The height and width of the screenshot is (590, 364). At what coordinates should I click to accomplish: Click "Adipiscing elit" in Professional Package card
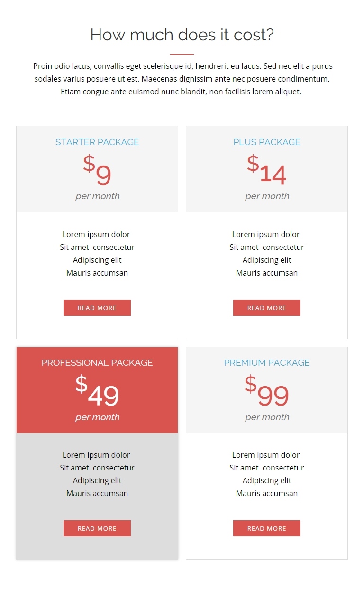point(97,480)
